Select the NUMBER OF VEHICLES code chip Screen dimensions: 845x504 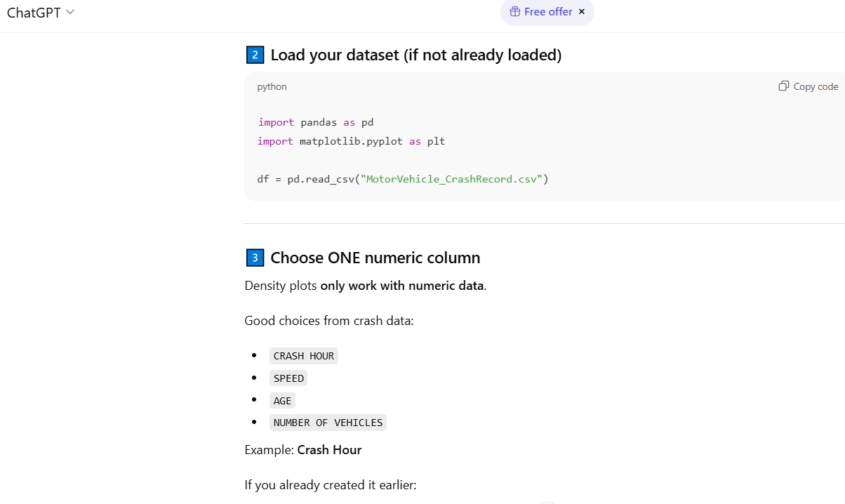point(328,423)
